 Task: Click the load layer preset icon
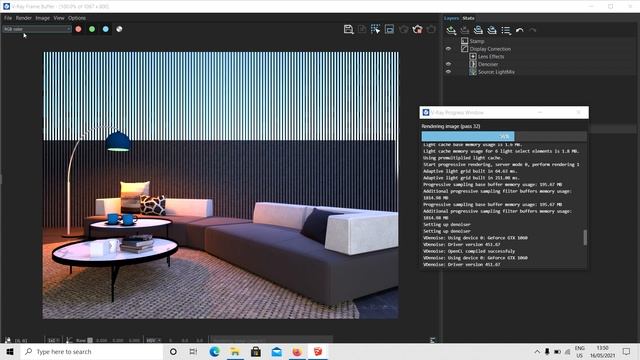(x=492, y=30)
